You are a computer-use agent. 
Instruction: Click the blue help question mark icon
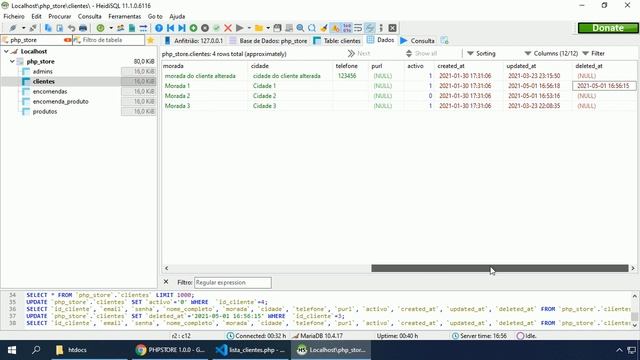(x=159, y=28)
